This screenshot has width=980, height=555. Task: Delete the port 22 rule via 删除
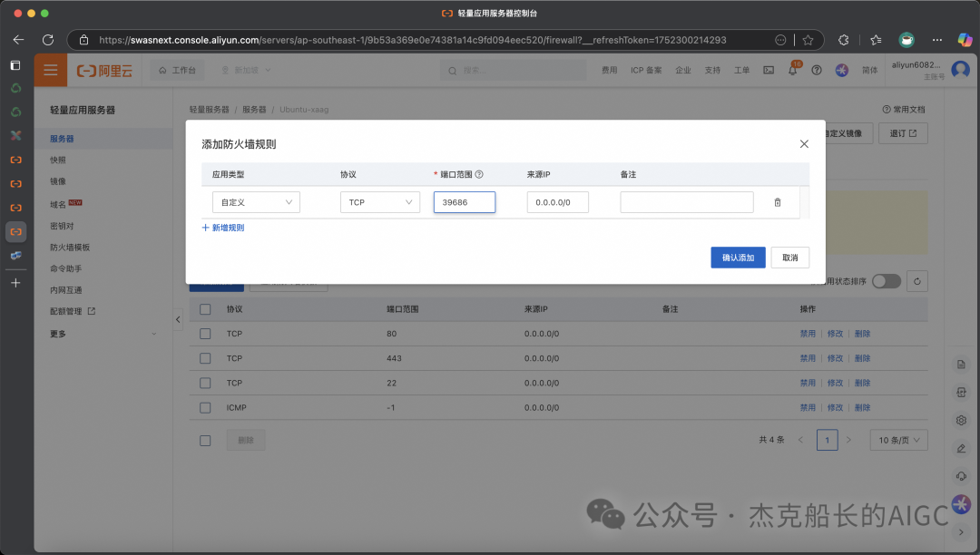click(x=863, y=383)
